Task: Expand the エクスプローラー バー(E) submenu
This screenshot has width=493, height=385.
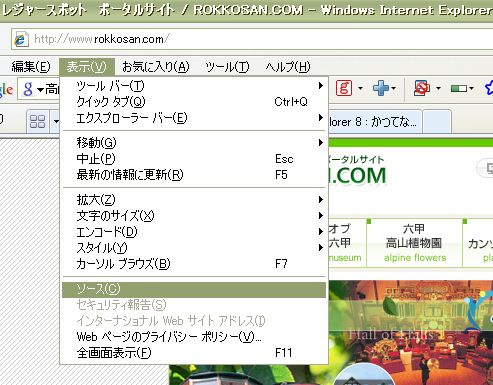Action: [x=194, y=118]
